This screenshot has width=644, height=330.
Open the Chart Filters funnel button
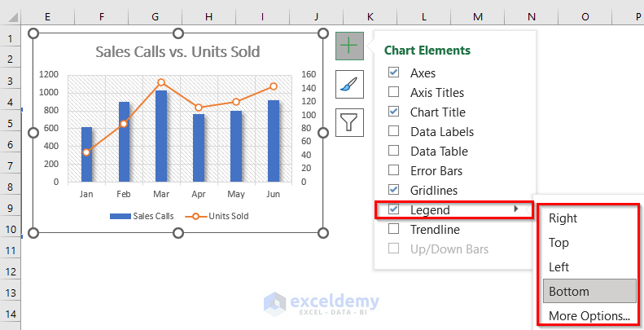click(349, 122)
